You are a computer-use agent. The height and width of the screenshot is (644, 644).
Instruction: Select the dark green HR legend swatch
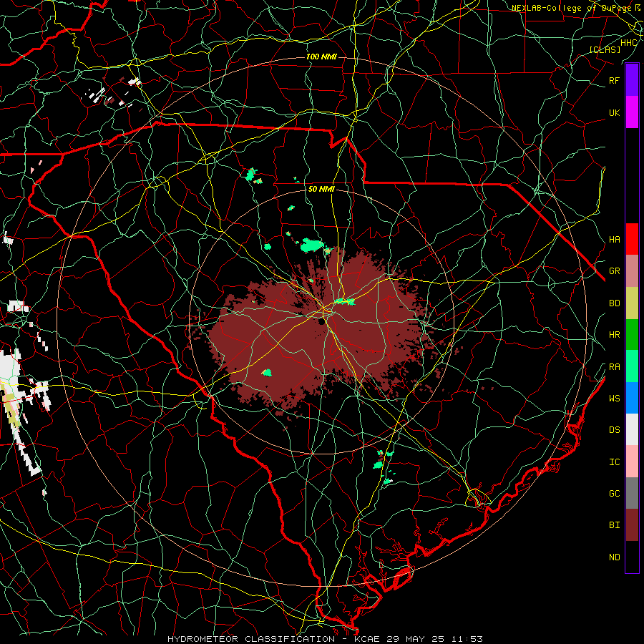[x=632, y=334]
